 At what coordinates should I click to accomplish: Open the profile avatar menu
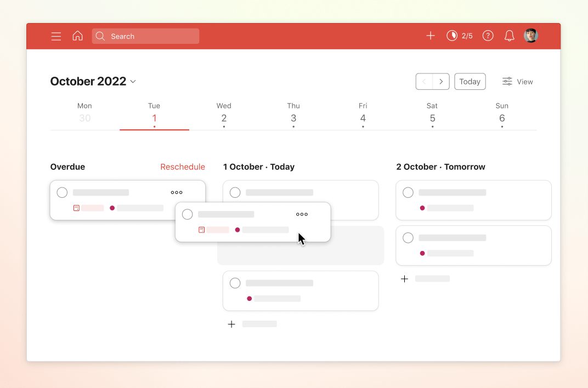[x=531, y=36]
